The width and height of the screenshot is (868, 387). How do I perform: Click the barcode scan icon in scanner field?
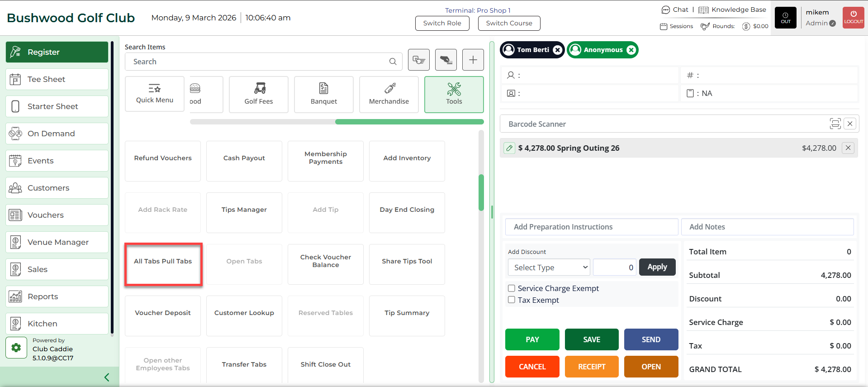click(x=835, y=124)
